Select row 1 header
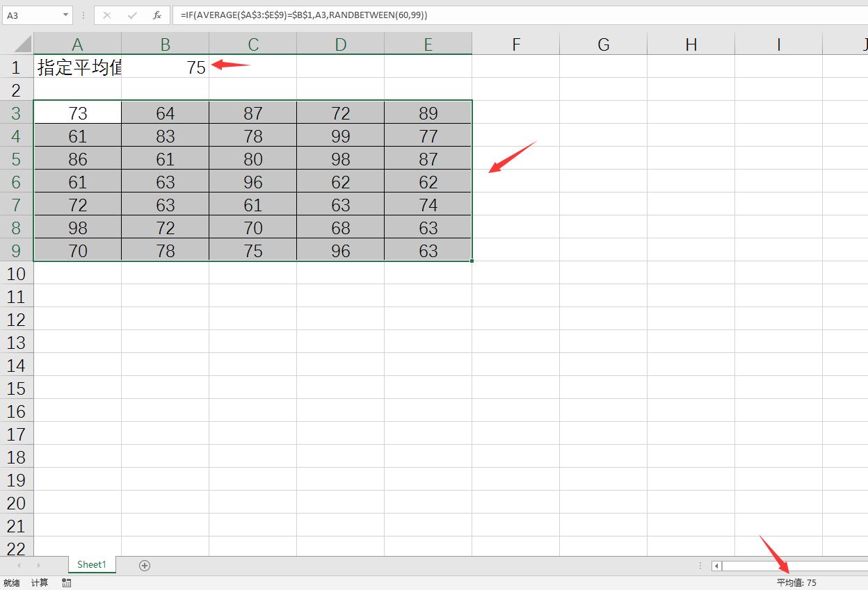This screenshot has width=868, height=590. 17,67
